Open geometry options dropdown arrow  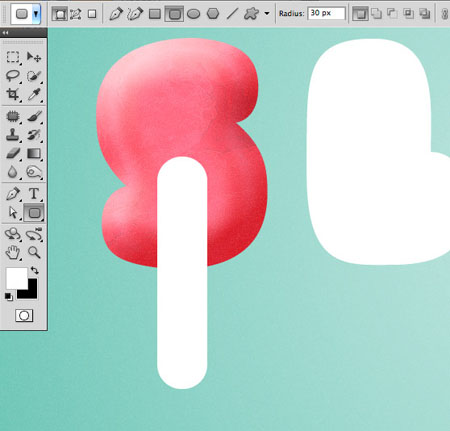point(267,14)
